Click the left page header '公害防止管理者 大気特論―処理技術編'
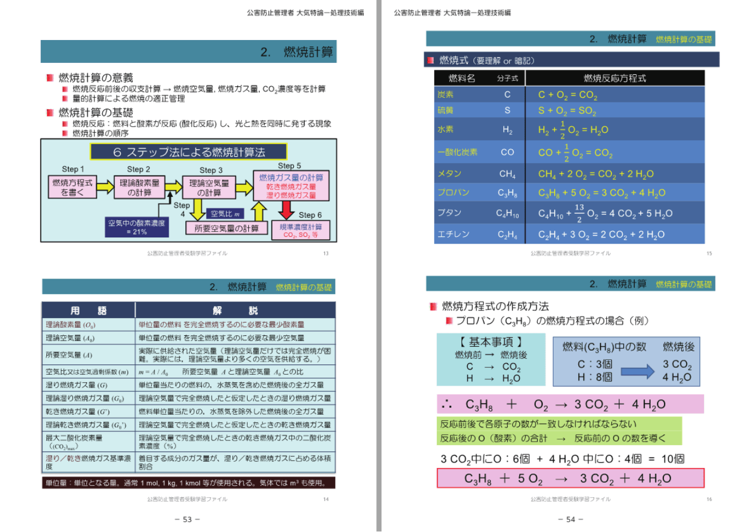 click(305, 13)
